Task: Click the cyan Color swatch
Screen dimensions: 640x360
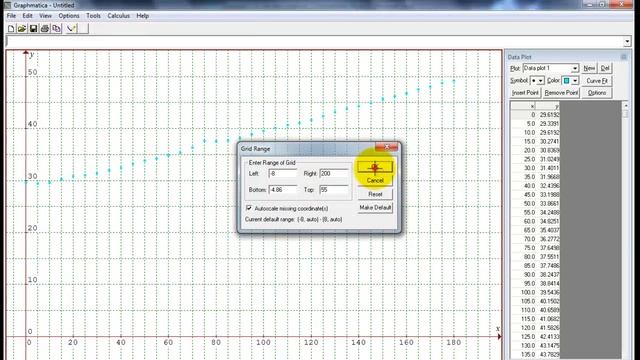Action: [x=567, y=81]
